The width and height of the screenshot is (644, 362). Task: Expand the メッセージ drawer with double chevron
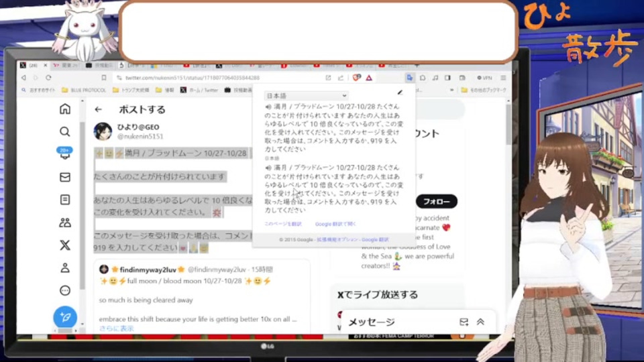coord(480,322)
